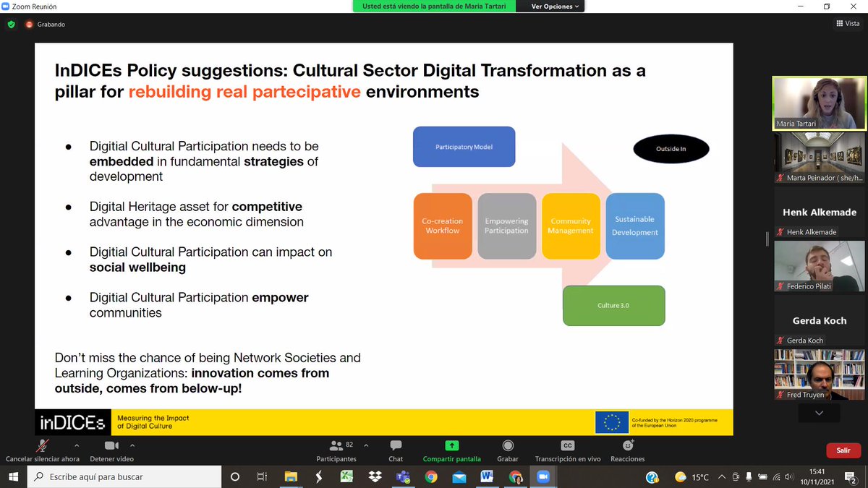Open the Reacciones emoji icon

pyautogui.click(x=627, y=445)
